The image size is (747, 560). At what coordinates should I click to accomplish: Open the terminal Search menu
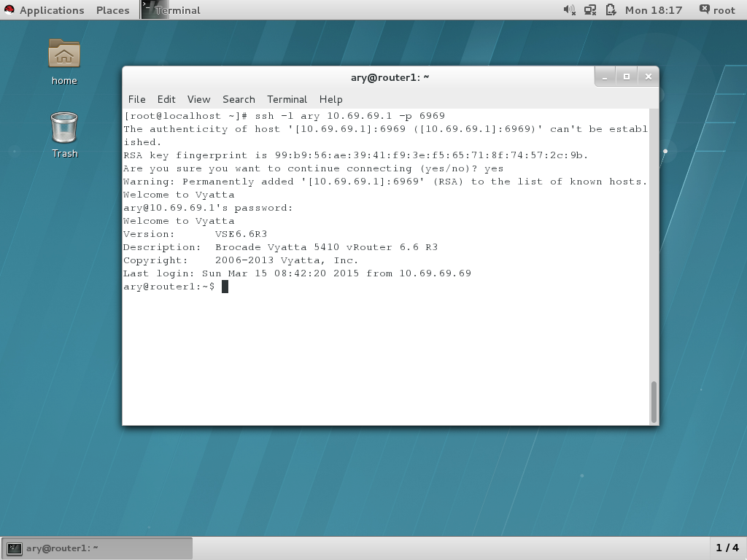point(239,99)
